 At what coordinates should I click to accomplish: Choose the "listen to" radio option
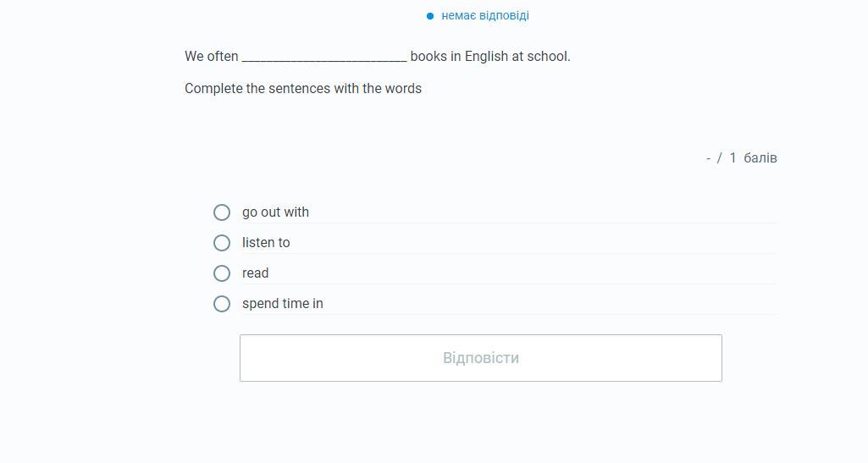coord(222,243)
